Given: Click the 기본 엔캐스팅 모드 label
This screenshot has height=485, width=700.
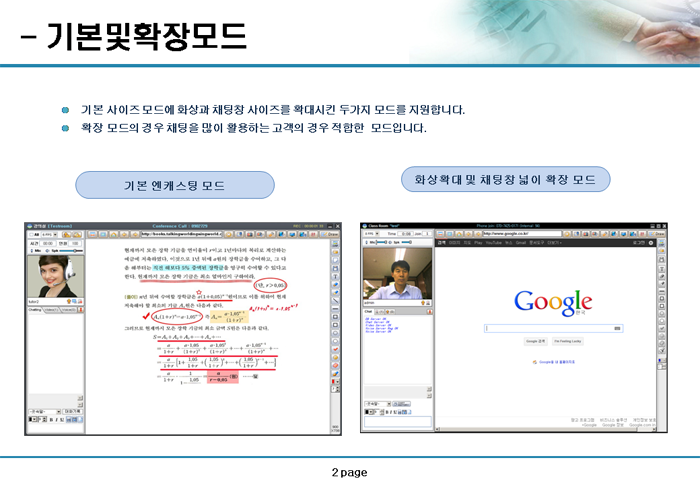Looking at the screenshot, I should pos(175,185).
